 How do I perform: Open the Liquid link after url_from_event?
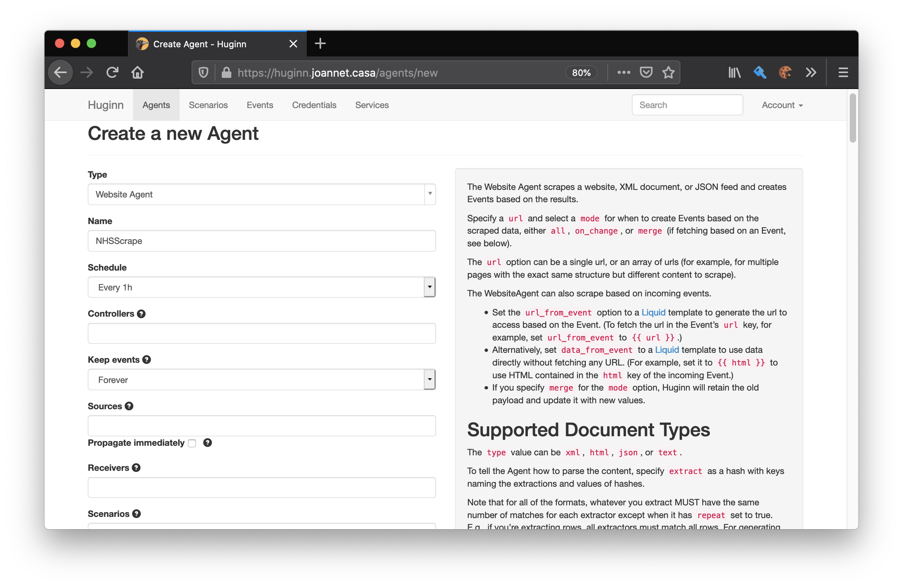click(653, 313)
